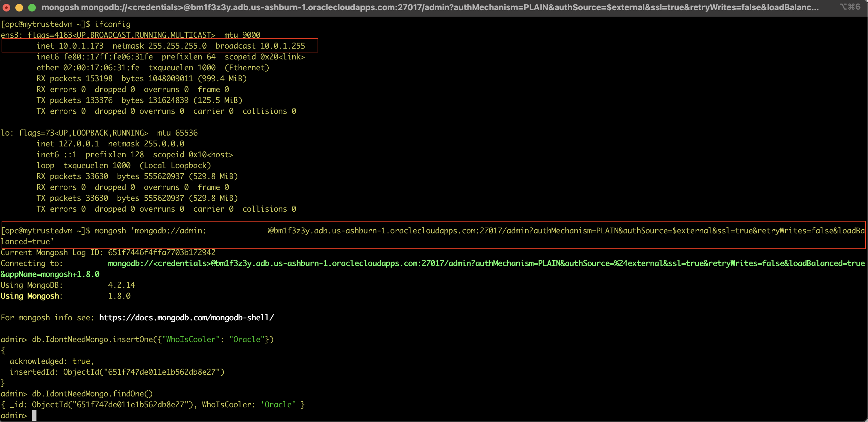Click the terminal cursor at the admin prompt
This screenshot has height=422, width=868.
[x=35, y=415]
